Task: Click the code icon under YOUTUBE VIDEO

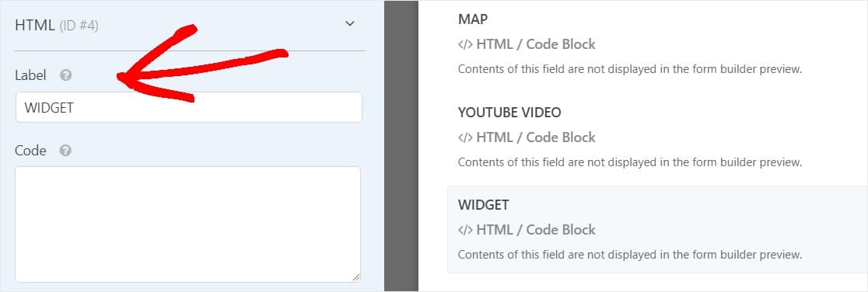Action: click(x=465, y=137)
